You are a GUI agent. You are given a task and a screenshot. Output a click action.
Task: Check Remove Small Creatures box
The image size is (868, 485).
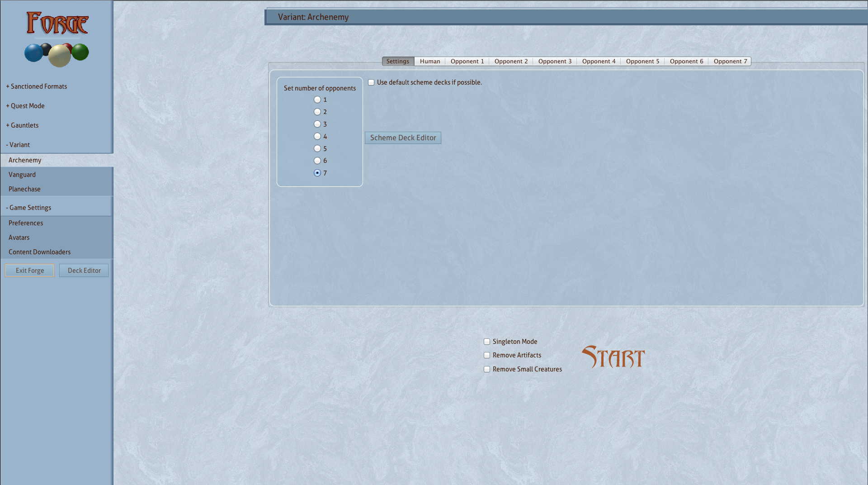tap(487, 369)
